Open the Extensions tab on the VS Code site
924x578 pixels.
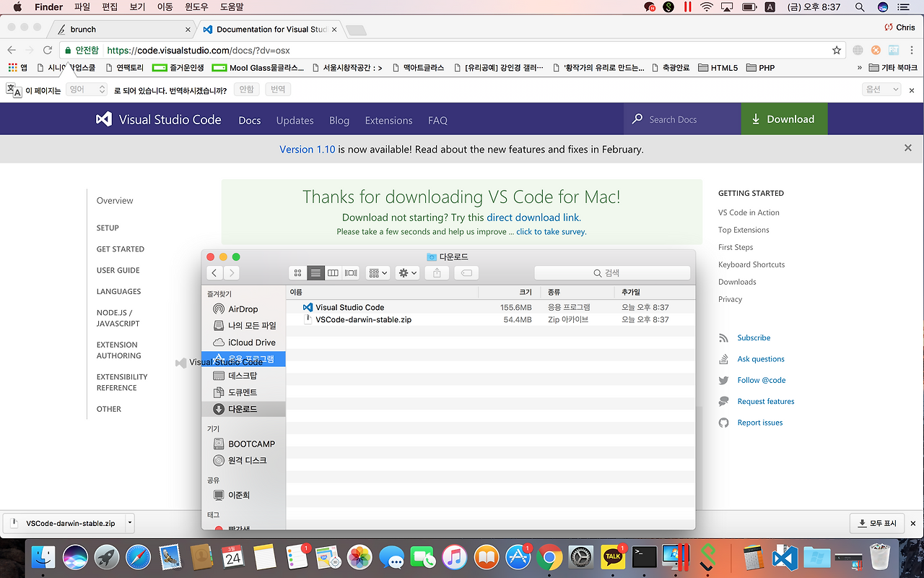coord(388,120)
